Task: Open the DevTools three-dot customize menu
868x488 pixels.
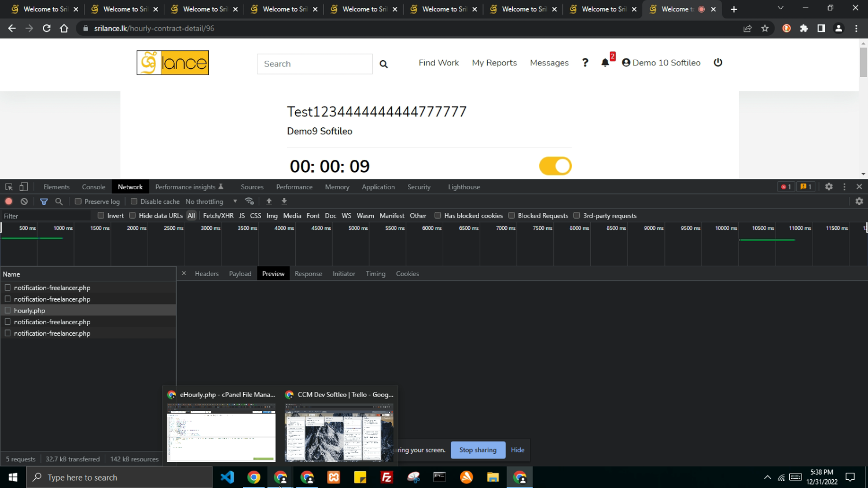Action: (844, 187)
